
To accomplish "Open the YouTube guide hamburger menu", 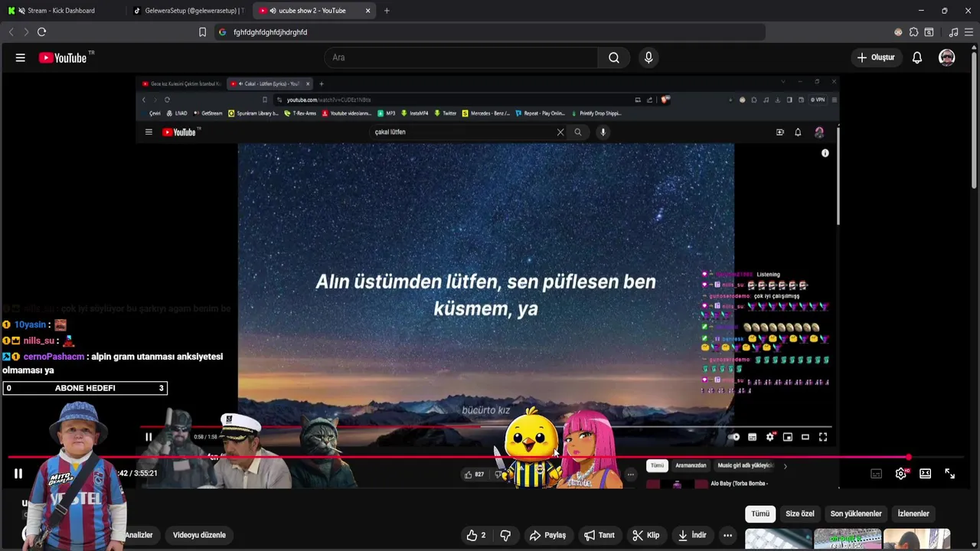I will point(21,57).
